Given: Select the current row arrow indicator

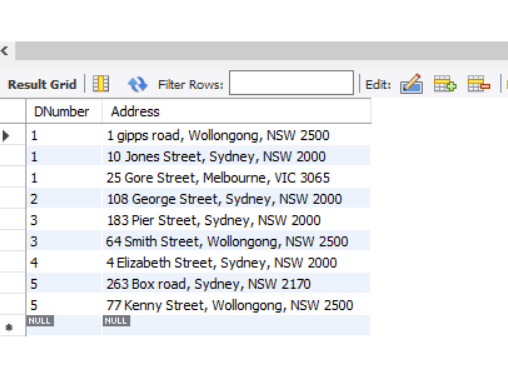Looking at the screenshot, I should point(6,136).
